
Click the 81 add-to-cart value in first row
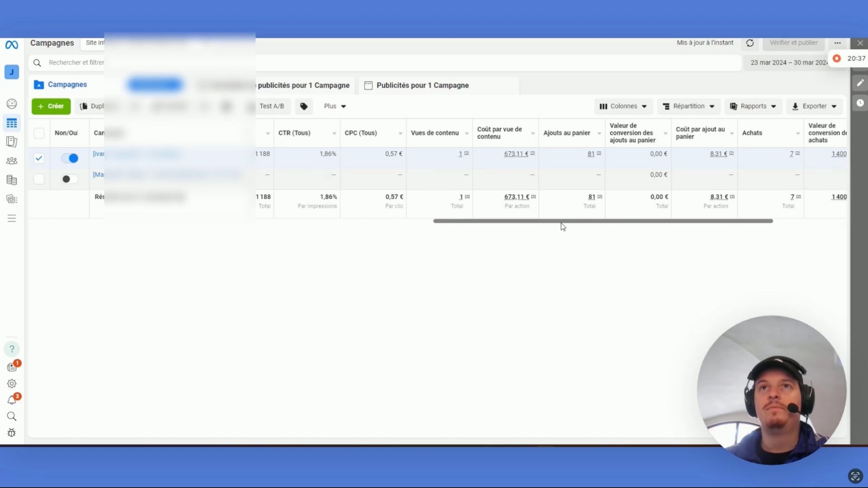[x=591, y=154]
